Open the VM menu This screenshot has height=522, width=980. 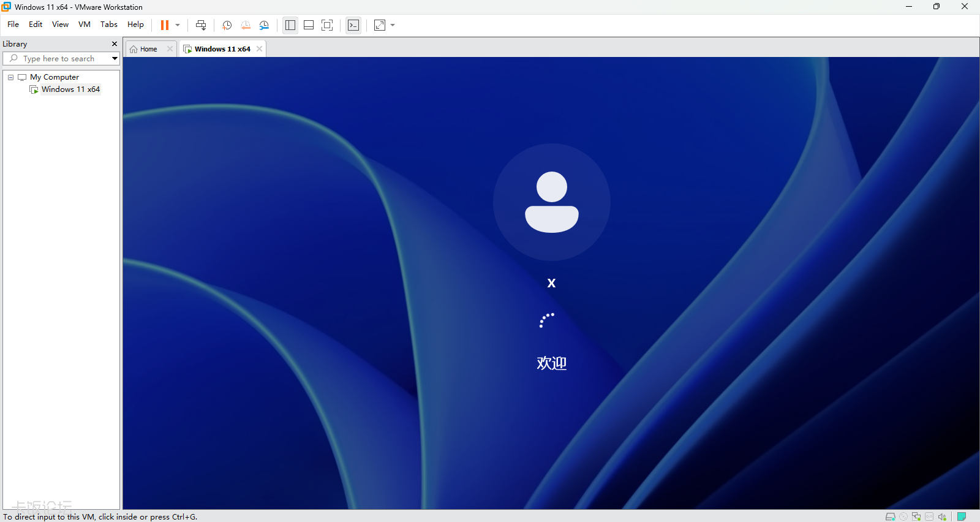tap(85, 25)
